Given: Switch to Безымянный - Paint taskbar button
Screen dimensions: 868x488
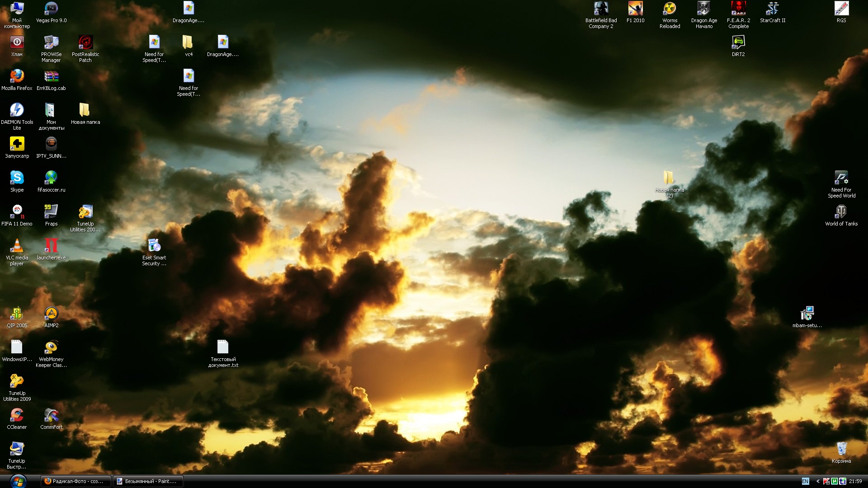Looking at the screenshot, I should pyautogui.click(x=148, y=481).
